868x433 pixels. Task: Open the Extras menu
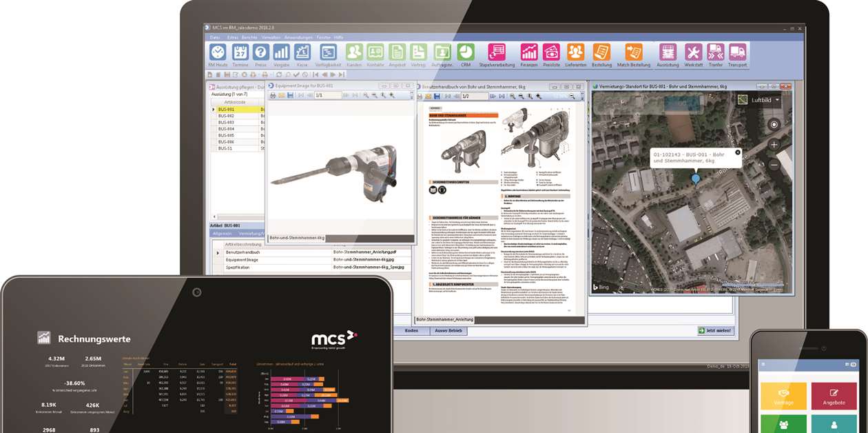[233, 37]
